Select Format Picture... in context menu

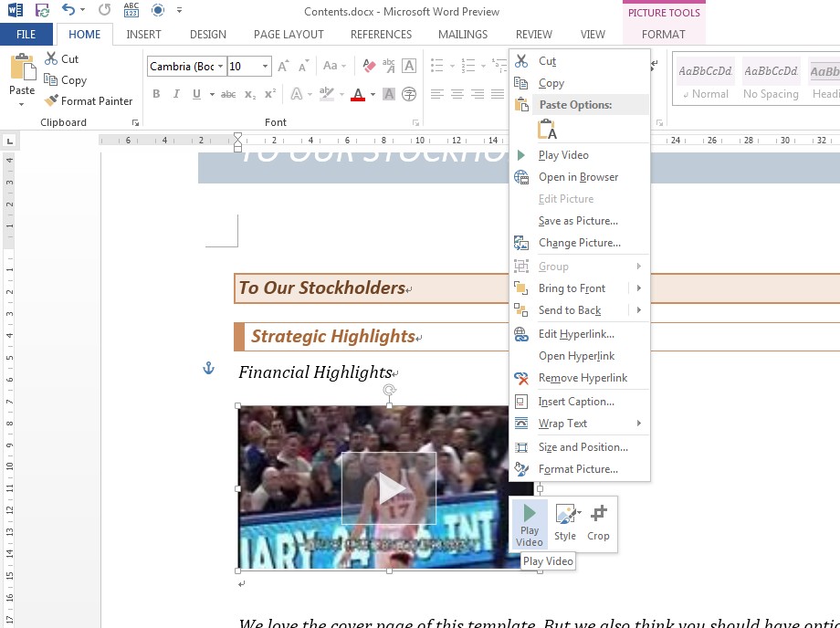tap(578, 469)
